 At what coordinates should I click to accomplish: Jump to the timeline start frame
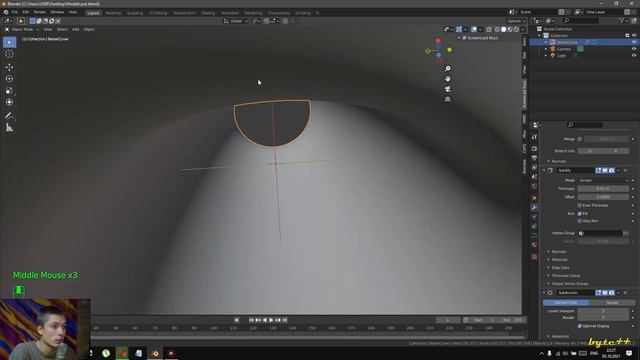(x=251, y=320)
